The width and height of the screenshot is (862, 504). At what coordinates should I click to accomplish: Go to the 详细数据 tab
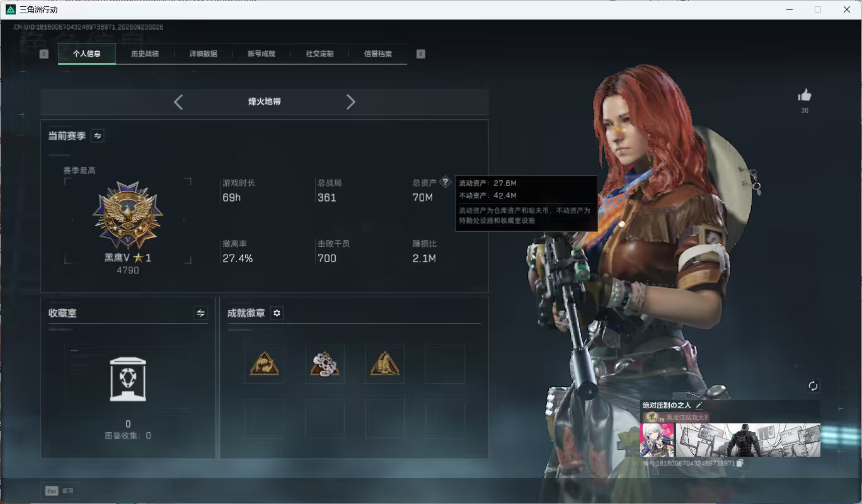pos(204,54)
